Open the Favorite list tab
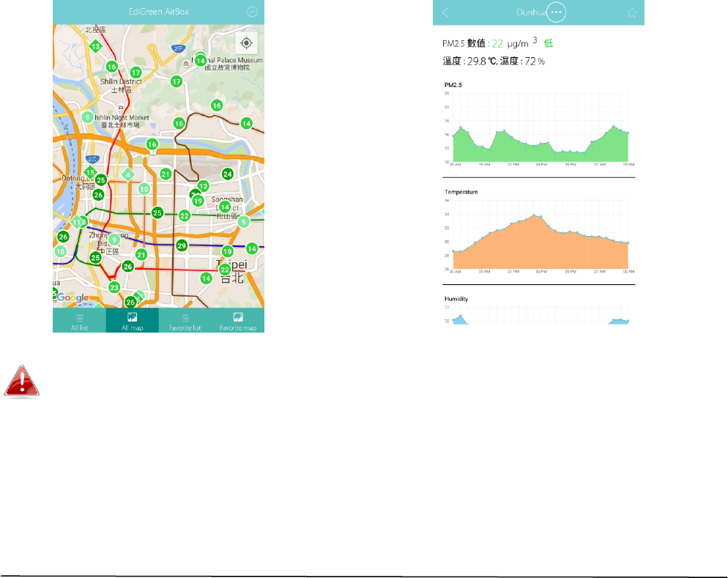 [185, 322]
